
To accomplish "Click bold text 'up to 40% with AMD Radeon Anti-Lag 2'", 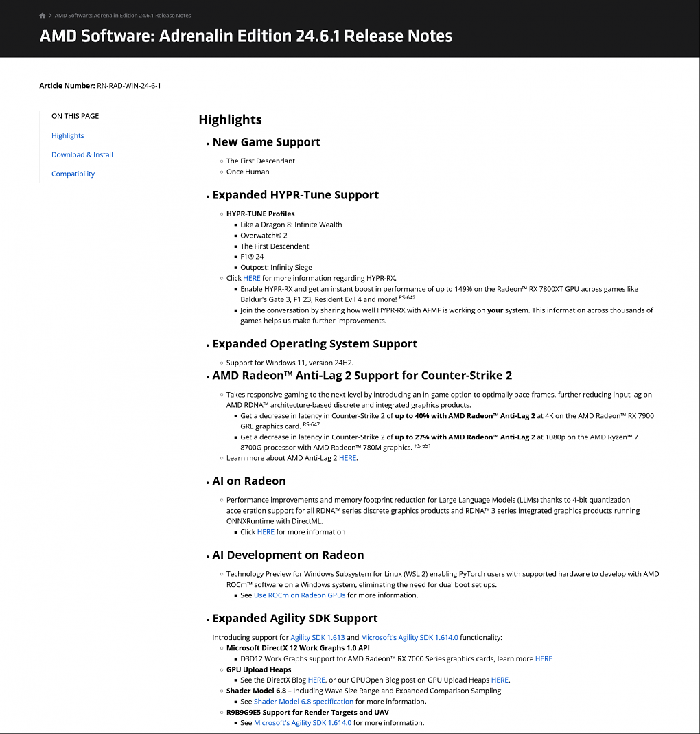I will pyautogui.click(x=465, y=415).
